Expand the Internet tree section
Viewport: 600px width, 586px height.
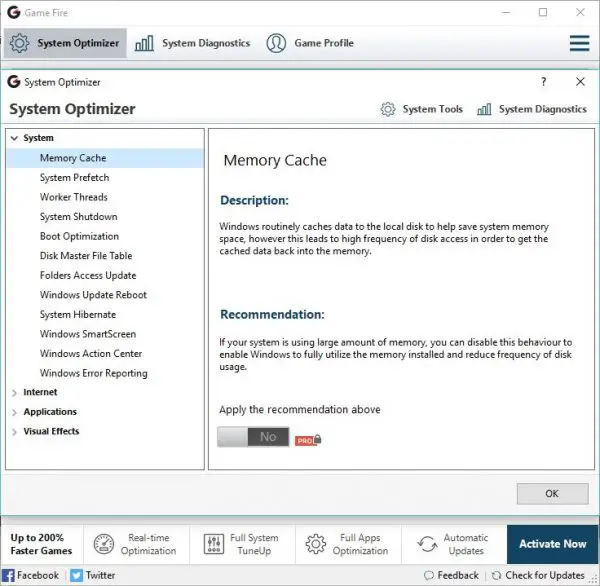click(x=14, y=393)
